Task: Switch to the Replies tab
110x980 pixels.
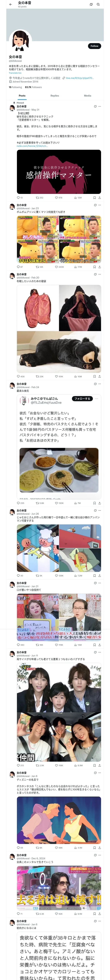Action: point(55,96)
